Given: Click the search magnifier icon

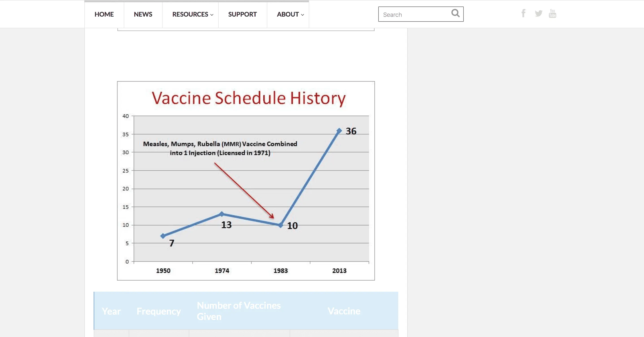Looking at the screenshot, I should tap(455, 13).
